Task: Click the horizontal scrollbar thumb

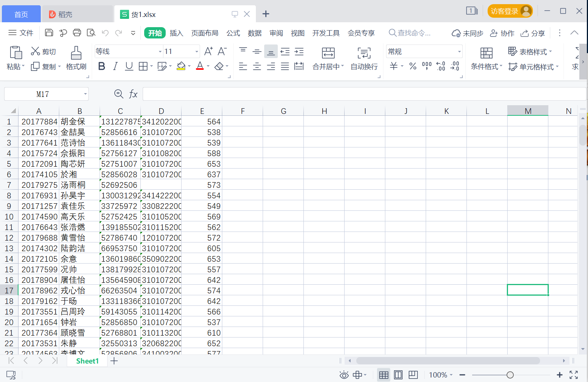Action: click(448, 361)
